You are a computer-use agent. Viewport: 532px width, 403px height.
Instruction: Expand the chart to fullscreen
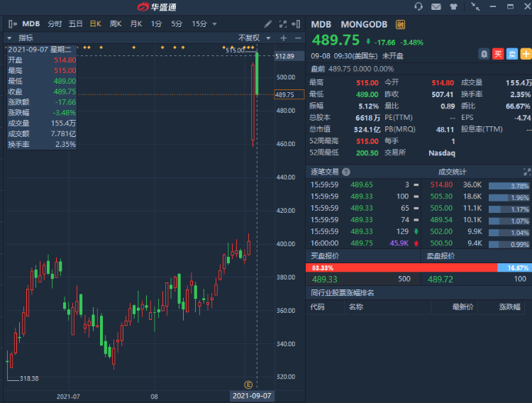(x=283, y=23)
